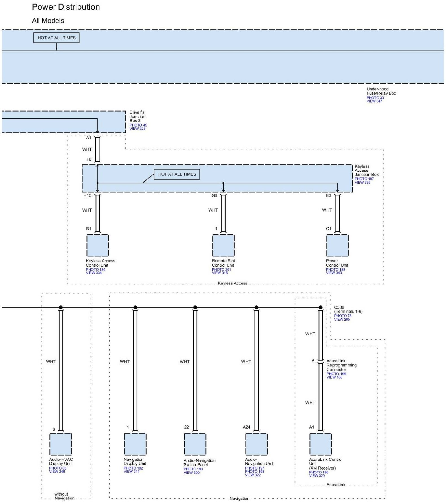446x504 pixels.
Task: Open VIEW 347 link under Fuse/Relay Box
Action: [374, 101]
